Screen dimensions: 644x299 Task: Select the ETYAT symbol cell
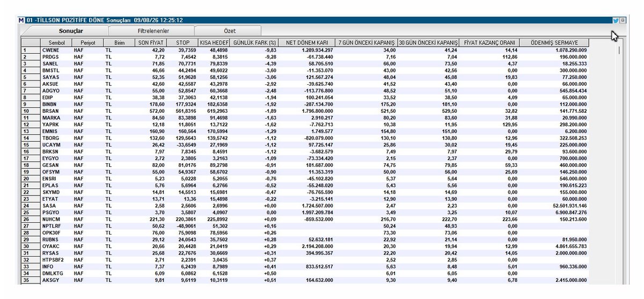coord(56,198)
